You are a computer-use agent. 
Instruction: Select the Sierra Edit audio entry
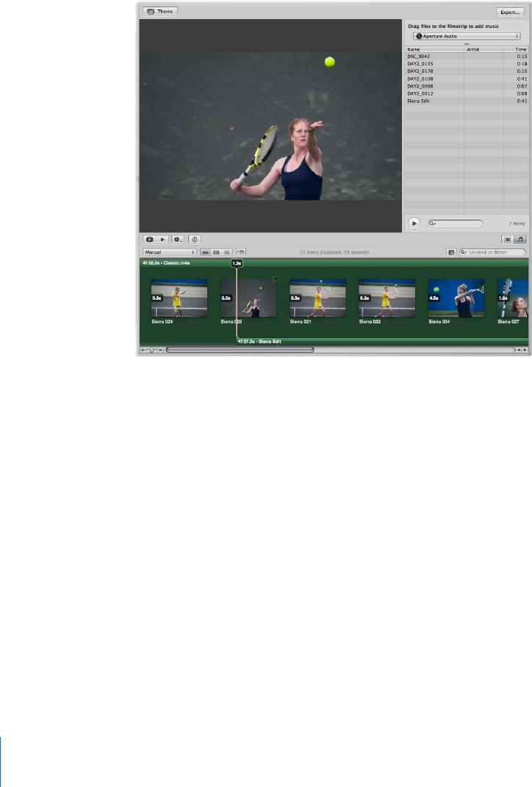pos(467,101)
